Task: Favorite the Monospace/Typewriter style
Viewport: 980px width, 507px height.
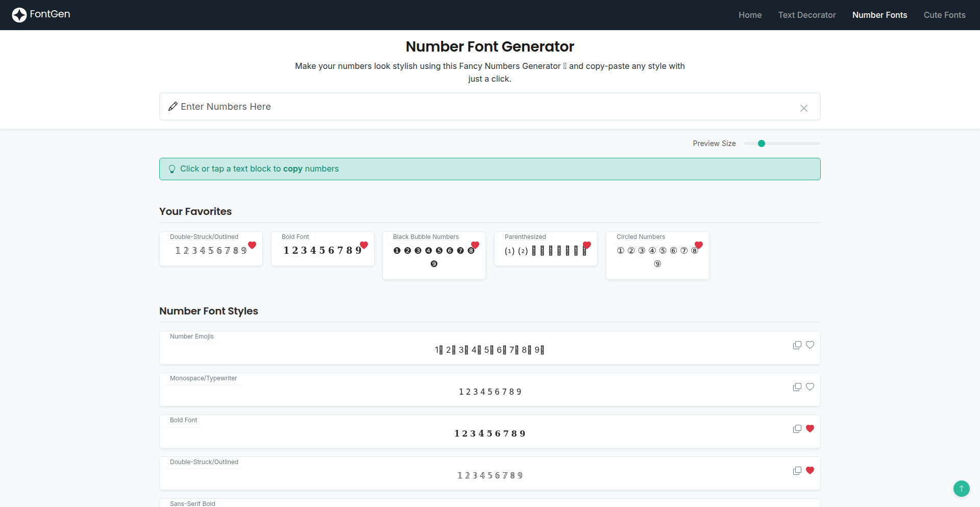Action: click(x=810, y=387)
